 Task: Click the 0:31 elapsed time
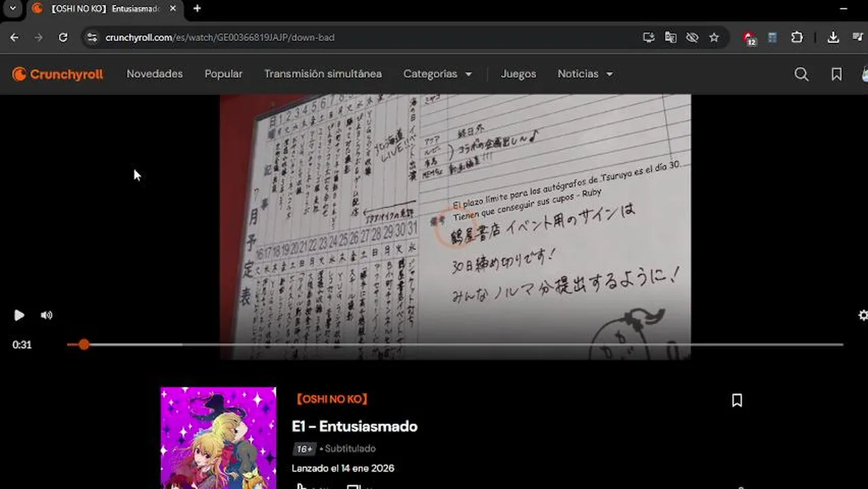pos(22,344)
